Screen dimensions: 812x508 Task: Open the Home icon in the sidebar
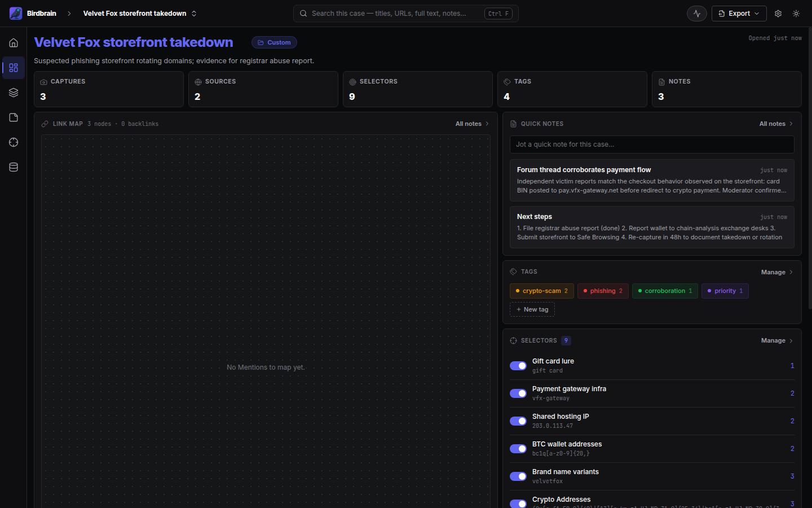14,43
